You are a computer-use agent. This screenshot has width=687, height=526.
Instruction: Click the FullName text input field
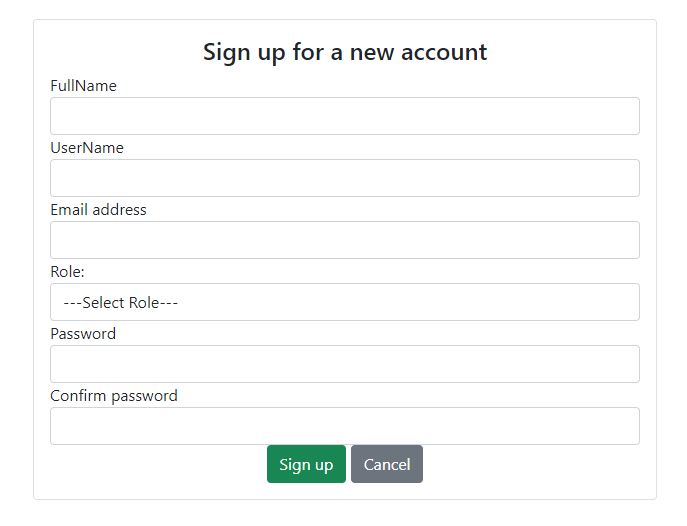click(x=344, y=116)
